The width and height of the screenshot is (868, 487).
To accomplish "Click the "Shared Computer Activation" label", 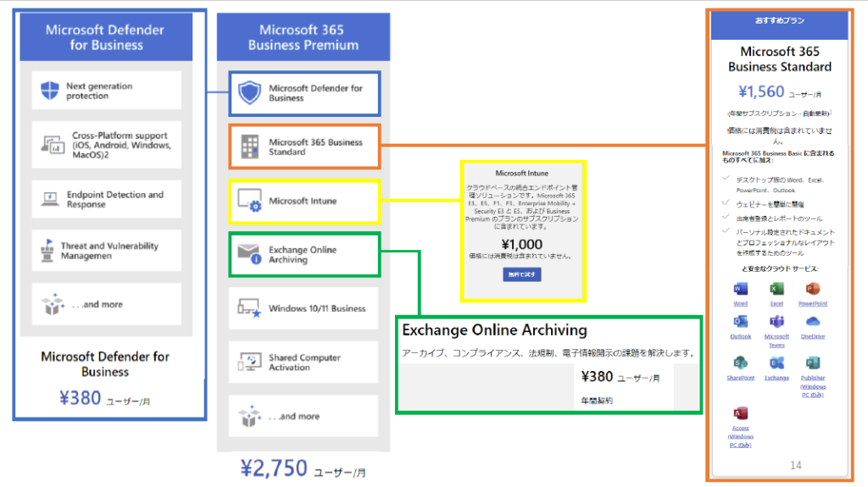I will pyautogui.click(x=304, y=362).
